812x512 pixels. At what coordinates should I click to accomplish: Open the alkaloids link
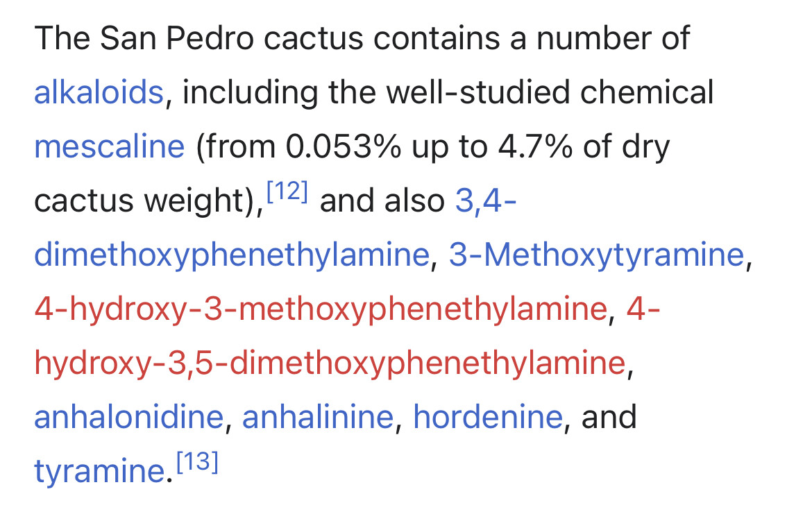pos(99,92)
